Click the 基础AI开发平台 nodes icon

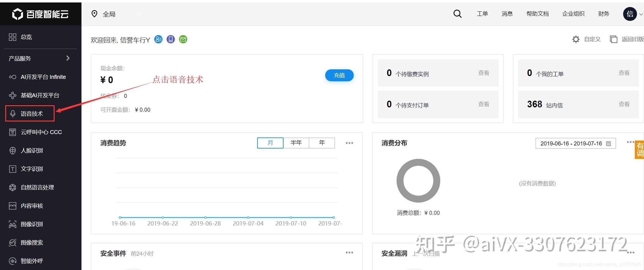click(x=13, y=95)
